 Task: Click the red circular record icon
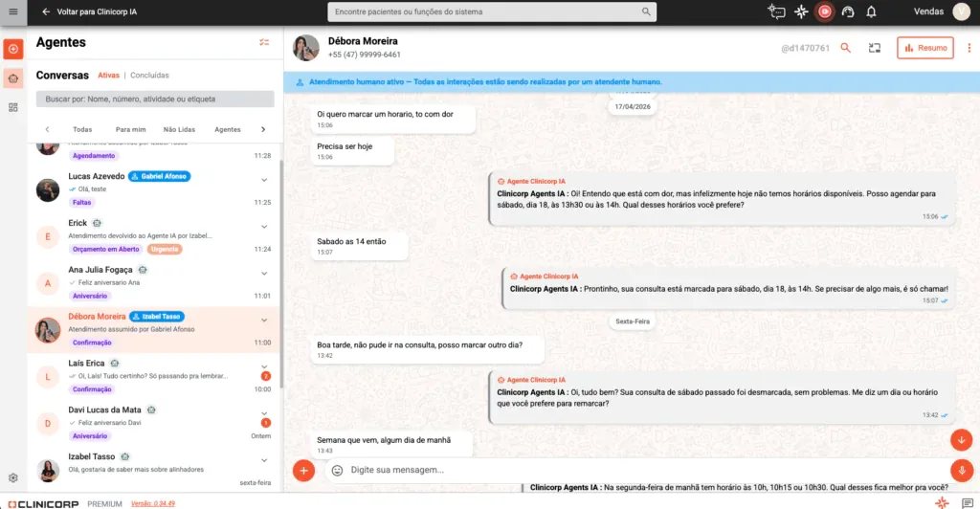[824, 11]
